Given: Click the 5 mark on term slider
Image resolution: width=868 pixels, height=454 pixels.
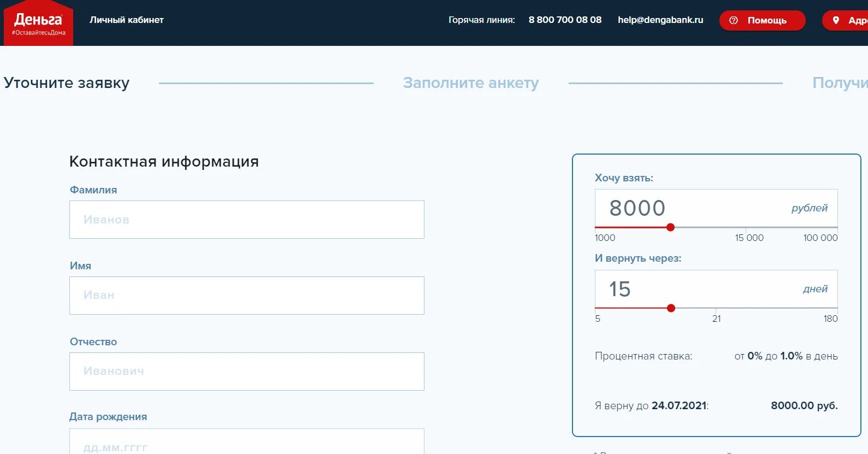Looking at the screenshot, I should [x=598, y=319].
